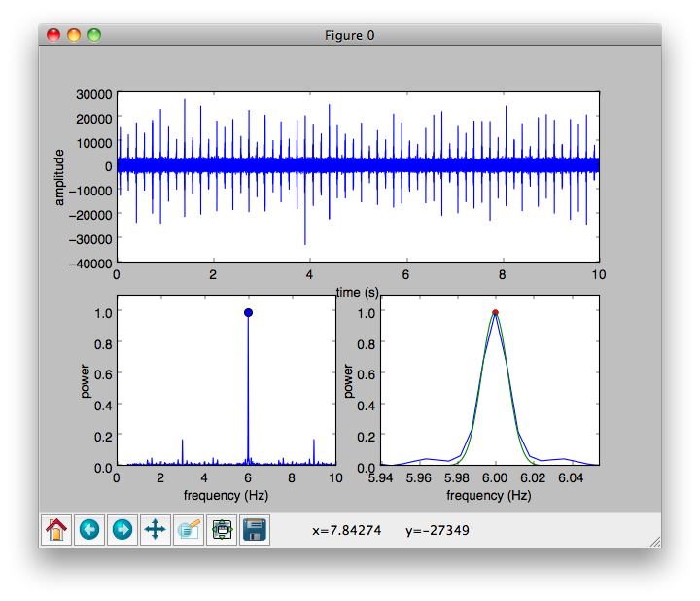Maximize window with the green button

[x=94, y=35]
